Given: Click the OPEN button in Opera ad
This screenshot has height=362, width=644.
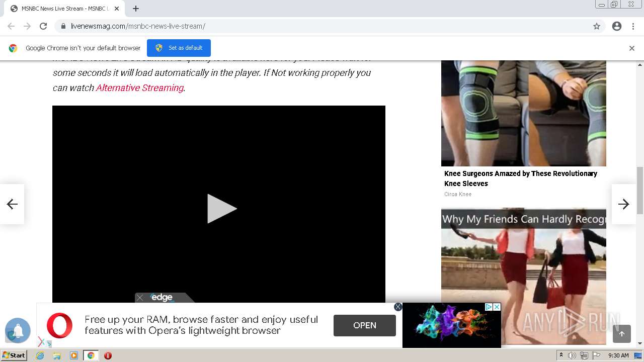Looking at the screenshot, I should (x=365, y=325).
